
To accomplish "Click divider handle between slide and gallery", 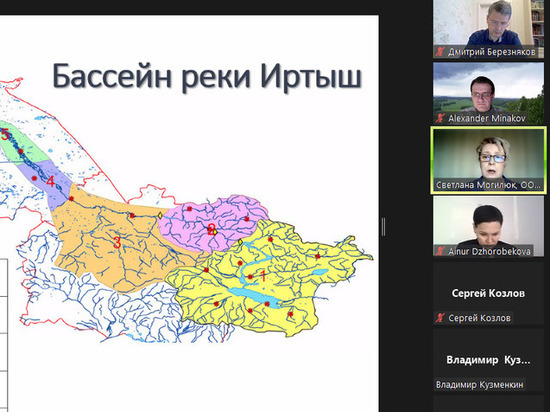I will (383, 227).
